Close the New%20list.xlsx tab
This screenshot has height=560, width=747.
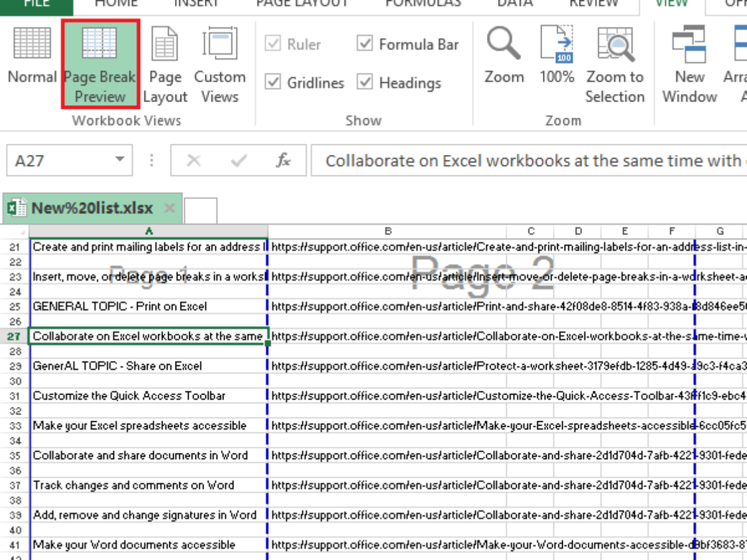171,208
